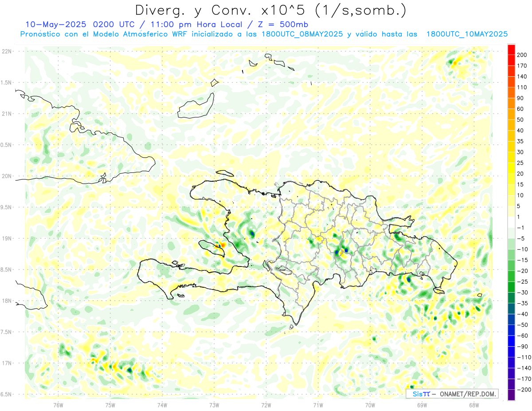Click the '25' color scale label
This screenshot has width=532, height=411.
pos(520,163)
